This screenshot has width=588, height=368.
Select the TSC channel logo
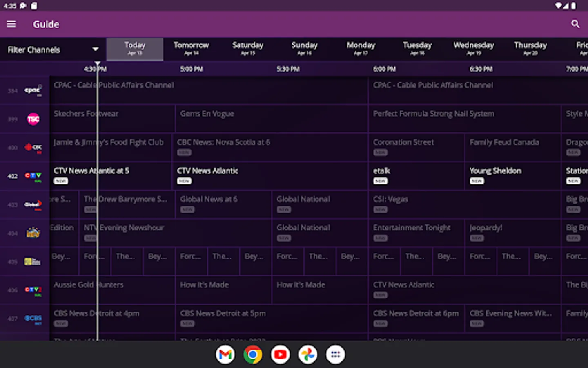coord(33,119)
